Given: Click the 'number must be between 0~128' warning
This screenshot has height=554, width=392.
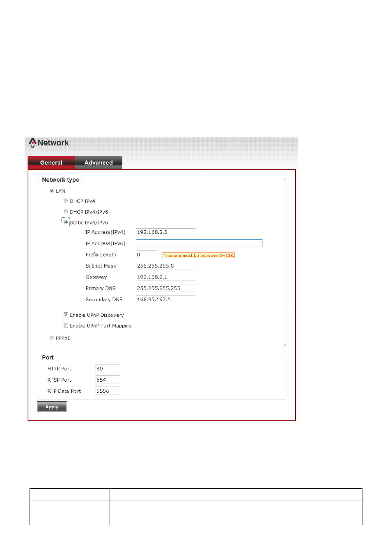Looking at the screenshot, I should pyautogui.click(x=199, y=255).
